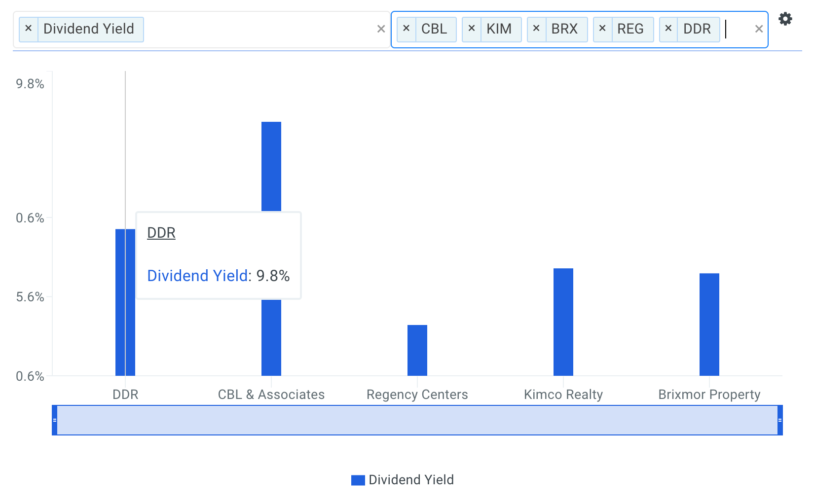Image resolution: width=814 pixels, height=504 pixels.
Task: Select the CBL & Associates axis label
Action: [x=271, y=395]
